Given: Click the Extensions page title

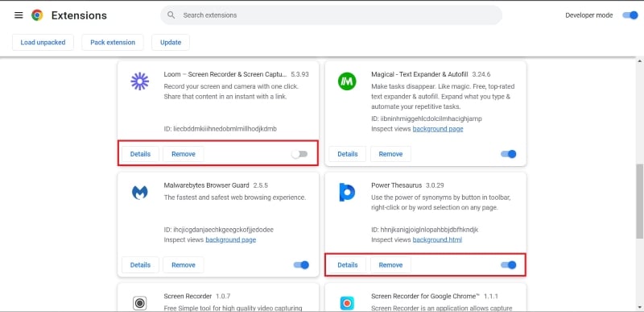Looking at the screenshot, I should [x=79, y=15].
